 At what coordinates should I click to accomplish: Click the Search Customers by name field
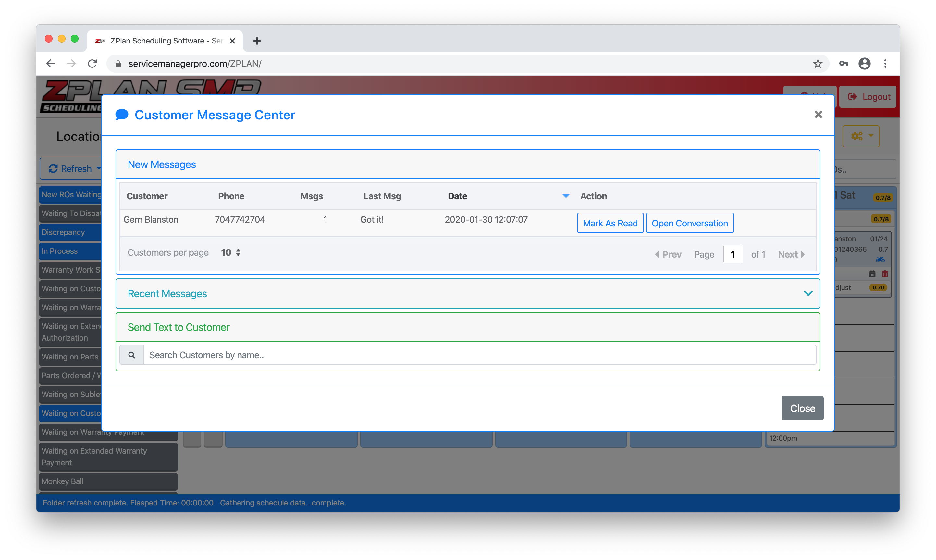click(479, 355)
